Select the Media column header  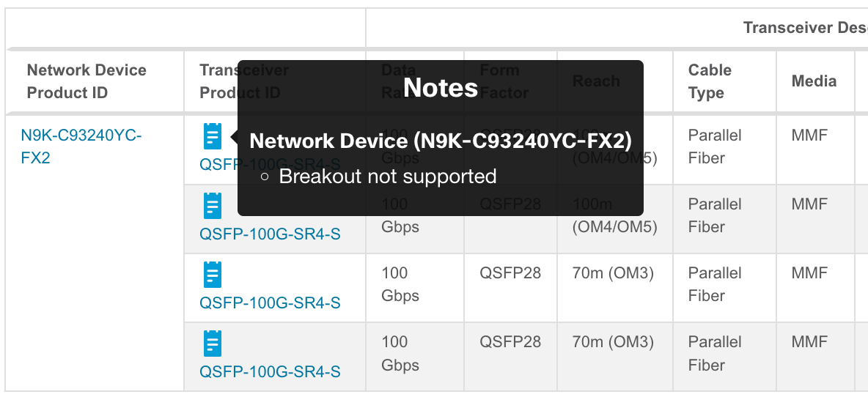[814, 81]
